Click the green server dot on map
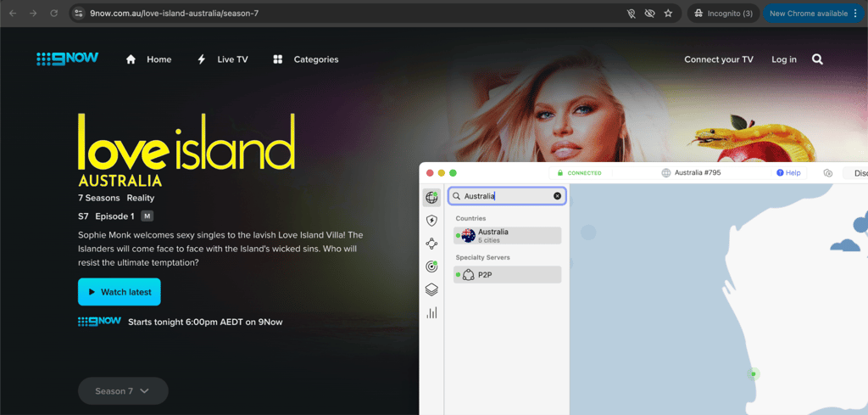This screenshot has height=415, width=868. tap(753, 374)
